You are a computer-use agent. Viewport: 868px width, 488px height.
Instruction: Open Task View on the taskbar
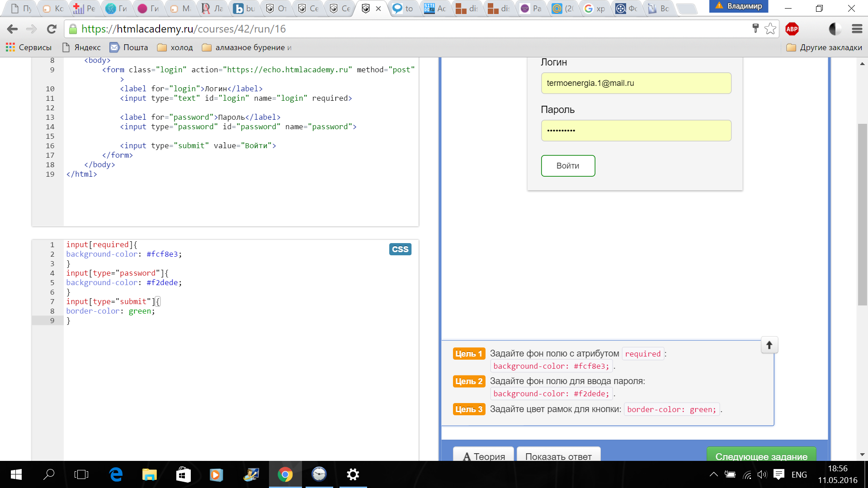81,474
